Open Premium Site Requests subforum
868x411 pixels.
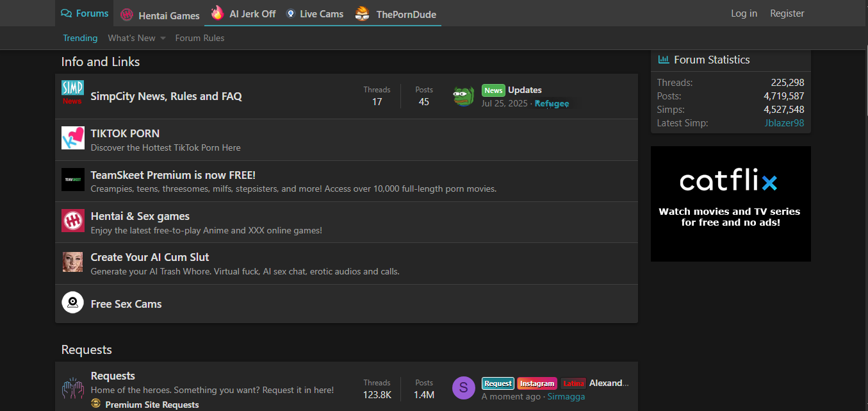152,405
